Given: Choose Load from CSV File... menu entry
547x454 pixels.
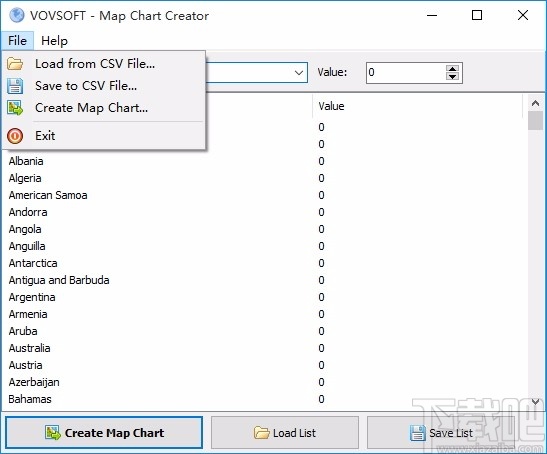Looking at the screenshot, I should [104, 64].
